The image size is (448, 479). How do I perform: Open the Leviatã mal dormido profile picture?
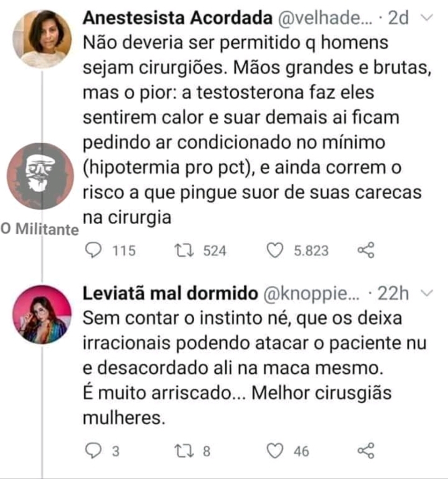42,315
